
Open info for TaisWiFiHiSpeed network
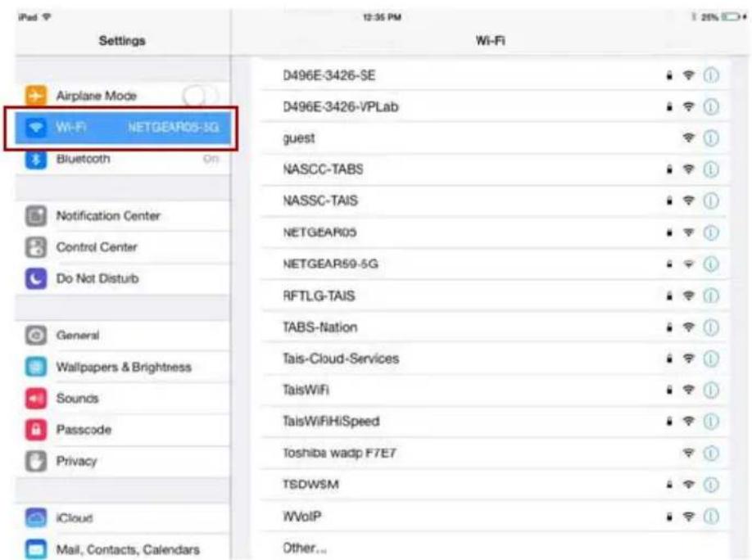[x=711, y=422]
